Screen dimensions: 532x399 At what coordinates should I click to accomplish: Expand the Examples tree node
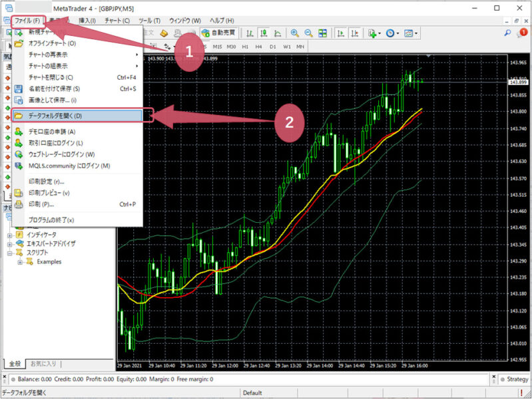point(20,262)
